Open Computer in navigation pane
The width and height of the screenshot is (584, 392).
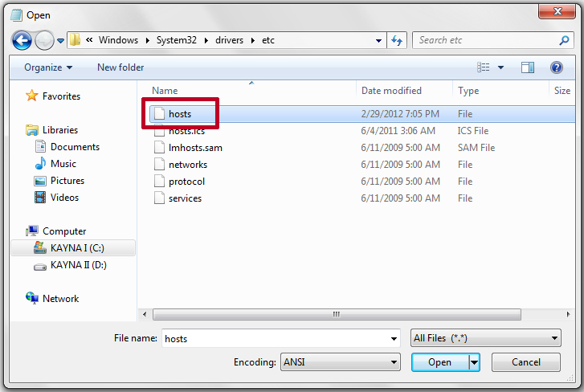tap(64, 231)
